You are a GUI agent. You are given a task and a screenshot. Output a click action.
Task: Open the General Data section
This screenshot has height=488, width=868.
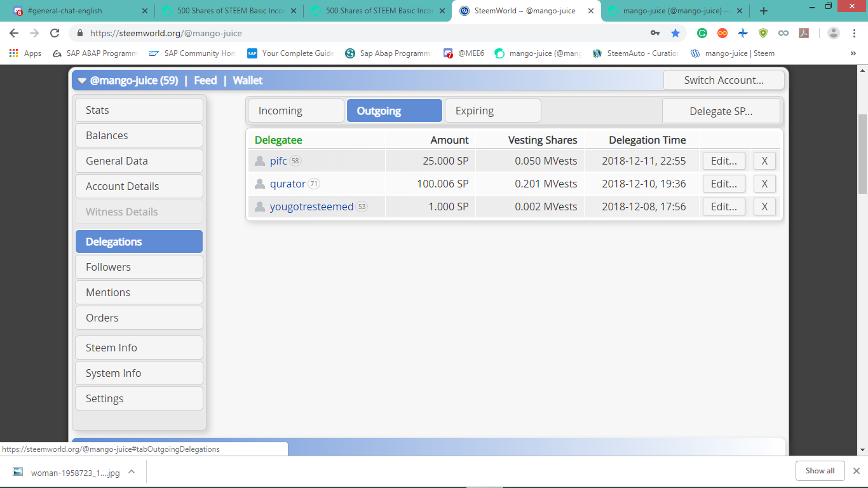click(x=139, y=161)
